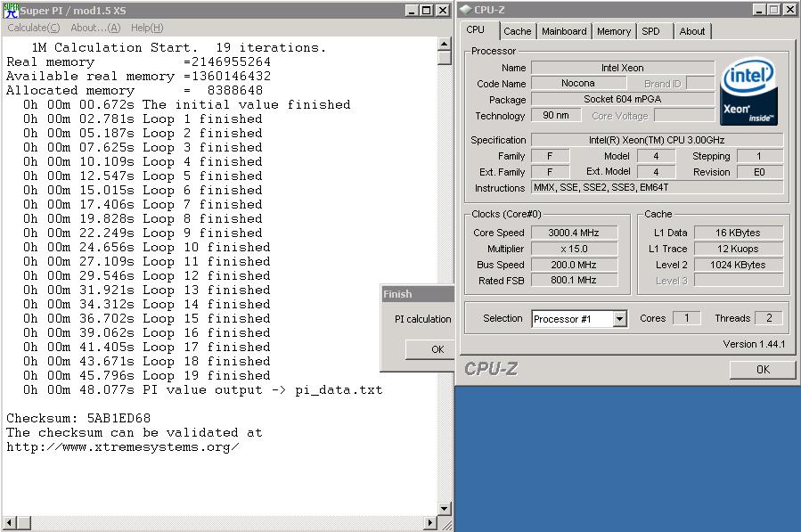Click the Level 2 value 1024 KBytes

738,265
